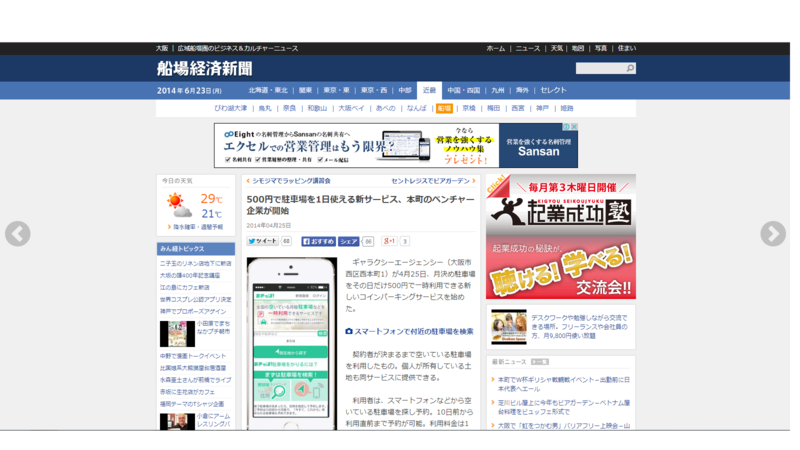Open the 西宮 area link
The image size is (800, 450).
coord(518,108)
